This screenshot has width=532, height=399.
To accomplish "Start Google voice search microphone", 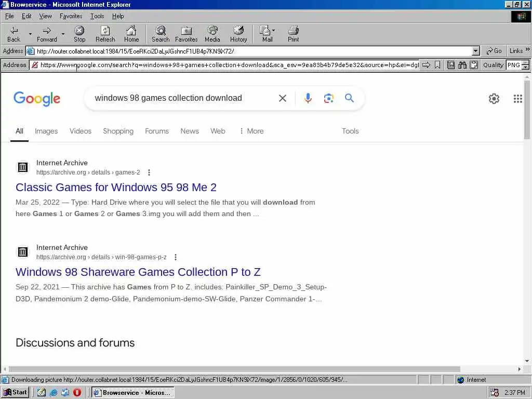I will 308,98.
